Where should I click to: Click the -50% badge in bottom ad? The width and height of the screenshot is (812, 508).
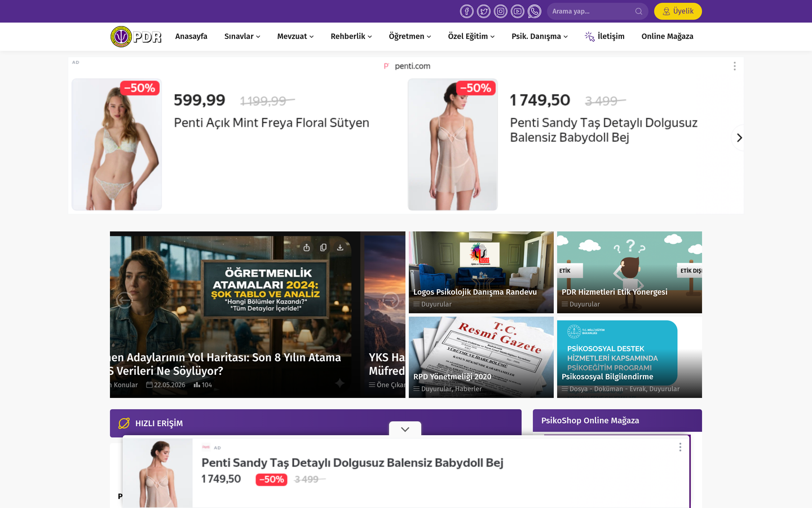click(271, 479)
